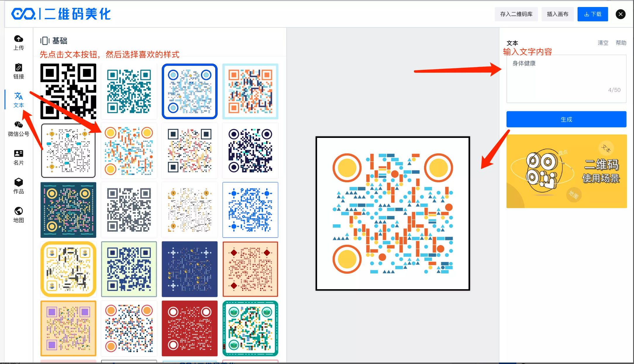634x364 pixels.
Task: Click the blue 生成 generate button
Action: [x=566, y=119]
